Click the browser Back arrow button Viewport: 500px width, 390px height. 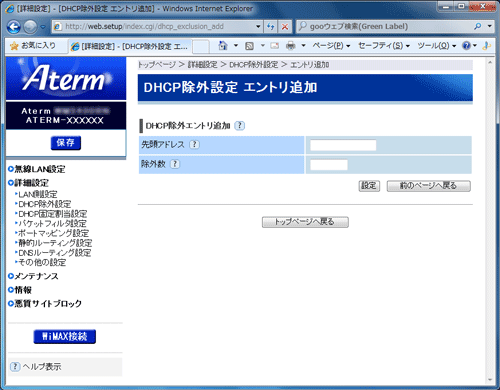click(14, 27)
